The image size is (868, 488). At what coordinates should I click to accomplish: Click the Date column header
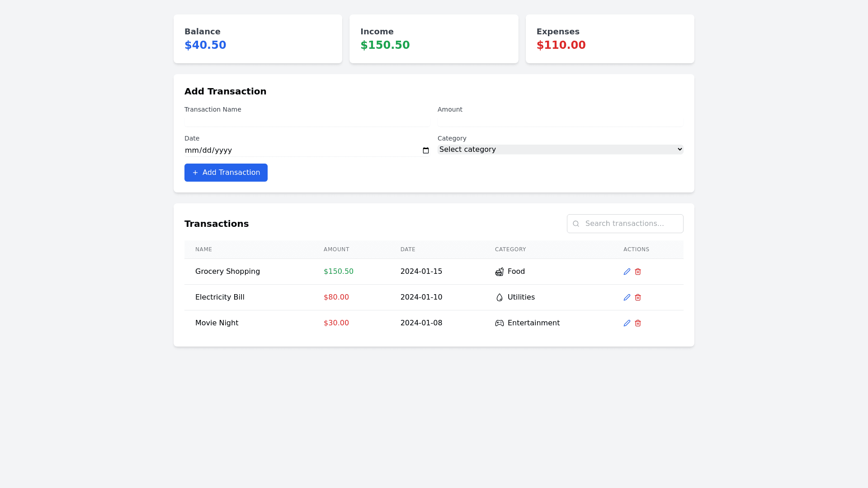408,249
